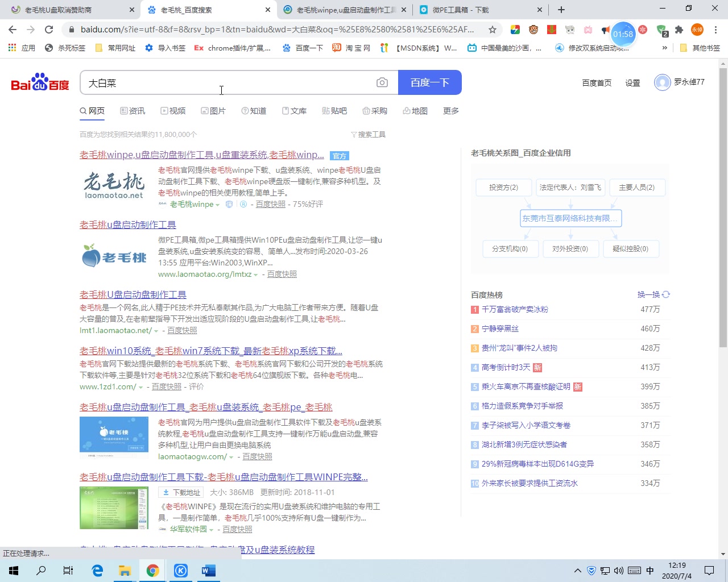Click the volume speaker tray icon

[x=619, y=571]
